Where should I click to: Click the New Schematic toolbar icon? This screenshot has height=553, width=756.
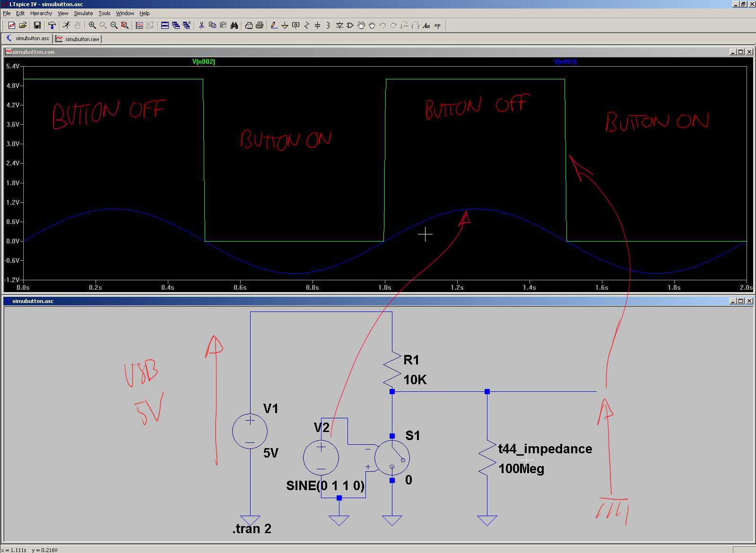[12, 26]
